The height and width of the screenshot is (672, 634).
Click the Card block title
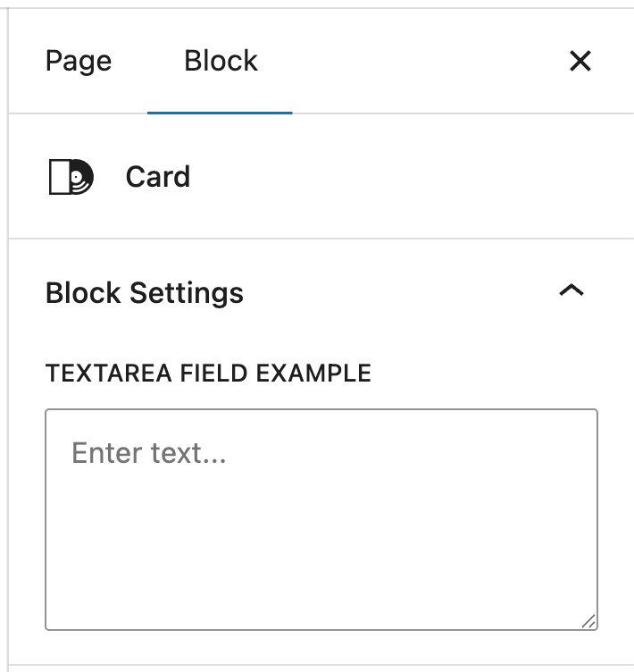point(157,177)
